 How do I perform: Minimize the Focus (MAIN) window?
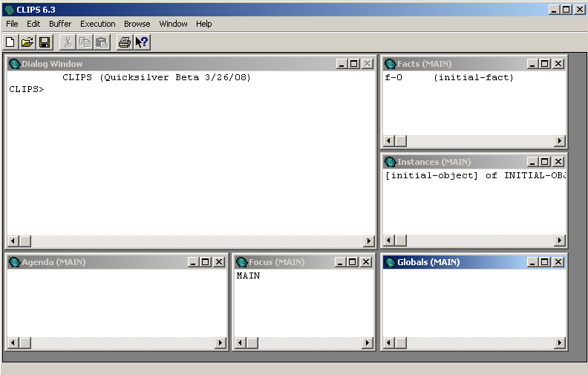(x=340, y=261)
